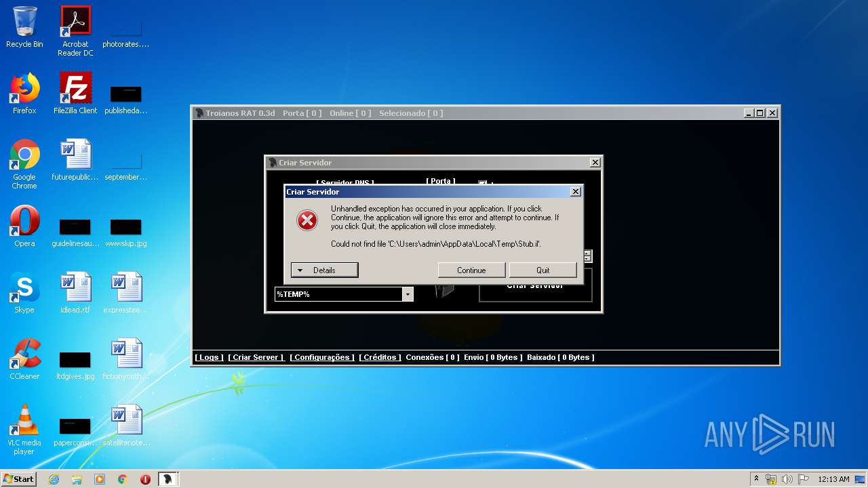The width and height of the screenshot is (868, 488).
Task: Select the publisheda desktop file
Action: click(x=126, y=99)
